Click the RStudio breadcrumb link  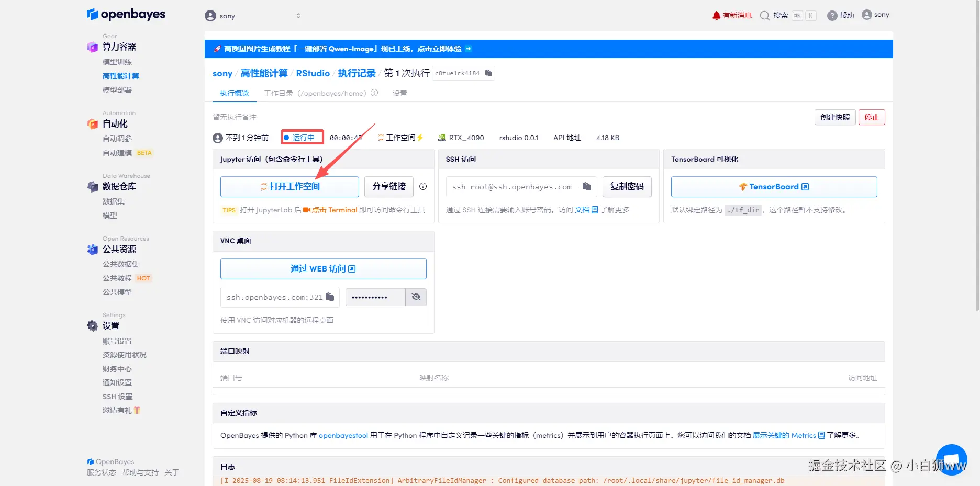pyautogui.click(x=313, y=73)
